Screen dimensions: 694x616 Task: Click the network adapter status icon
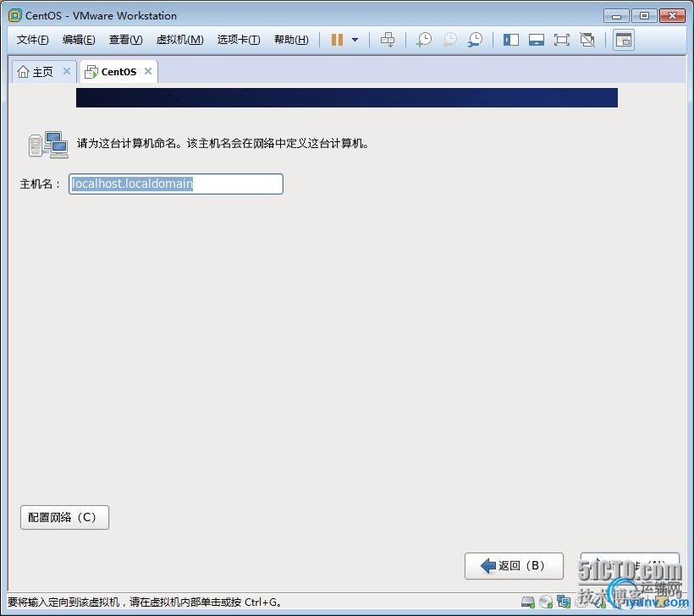point(564,602)
